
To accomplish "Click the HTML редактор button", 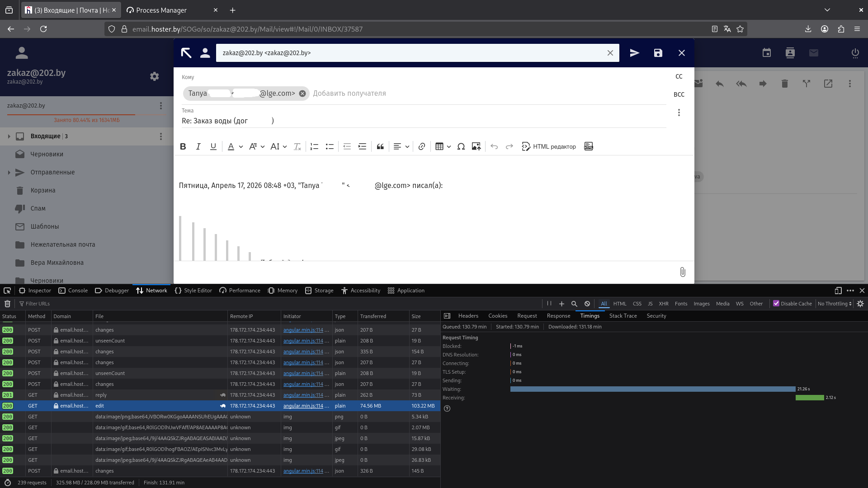I will 549,146.
